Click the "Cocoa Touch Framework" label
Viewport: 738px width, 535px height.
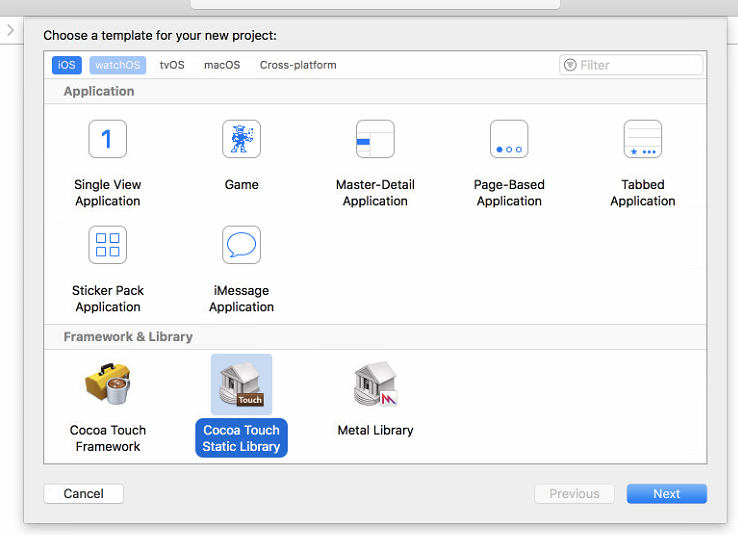[108, 438]
